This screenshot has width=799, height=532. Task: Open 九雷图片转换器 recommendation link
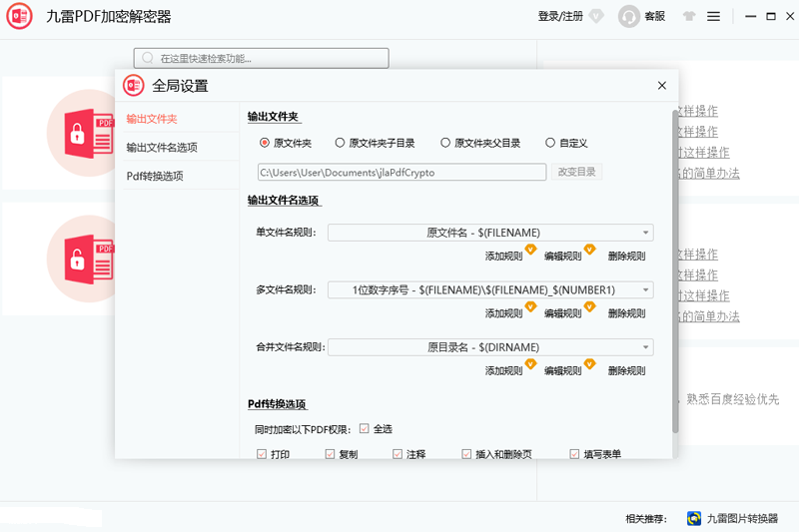click(x=742, y=518)
